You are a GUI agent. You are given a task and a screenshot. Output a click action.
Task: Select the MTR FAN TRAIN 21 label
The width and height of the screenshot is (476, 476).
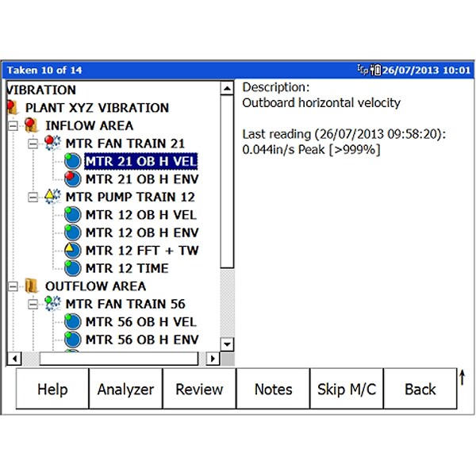coord(125,144)
